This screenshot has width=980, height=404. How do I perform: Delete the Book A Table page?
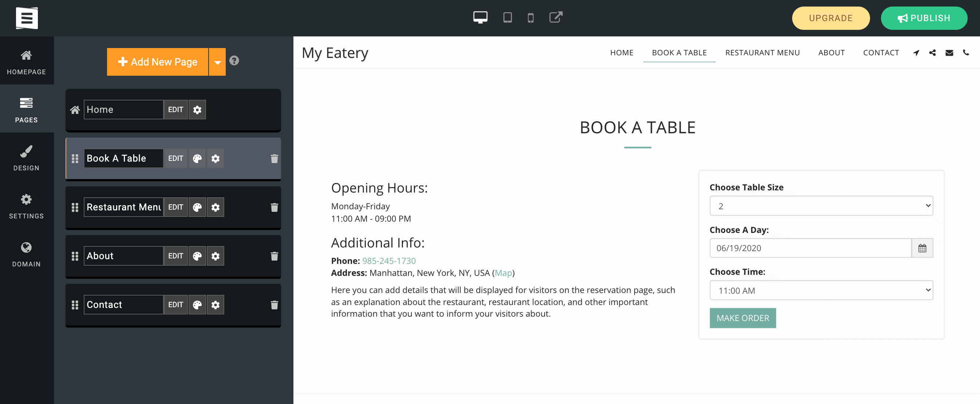click(274, 159)
